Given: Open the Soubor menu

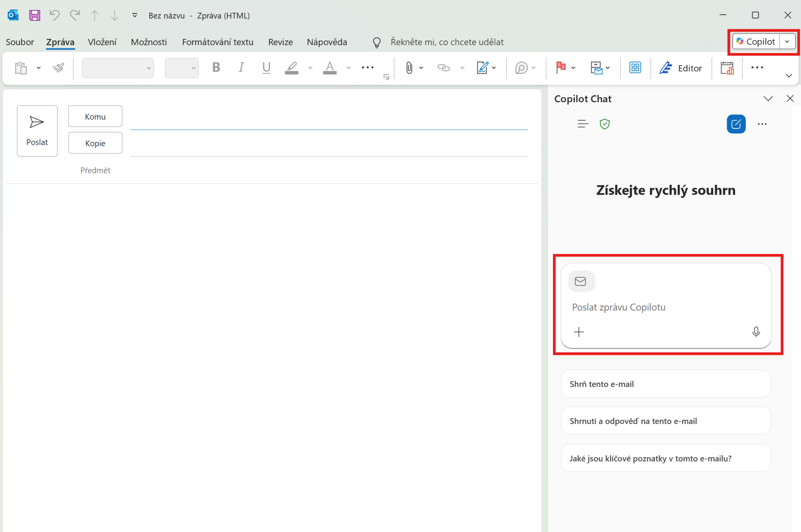Looking at the screenshot, I should pyautogui.click(x=20, y=42).
